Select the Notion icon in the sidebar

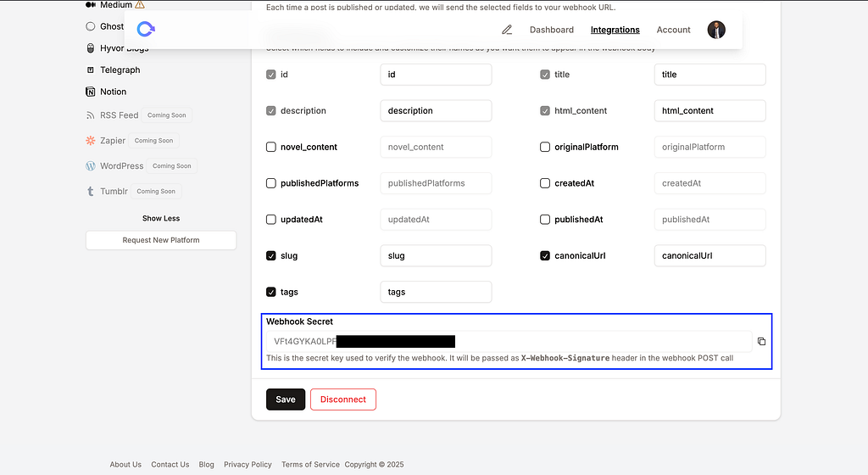[x=90, y=92]
